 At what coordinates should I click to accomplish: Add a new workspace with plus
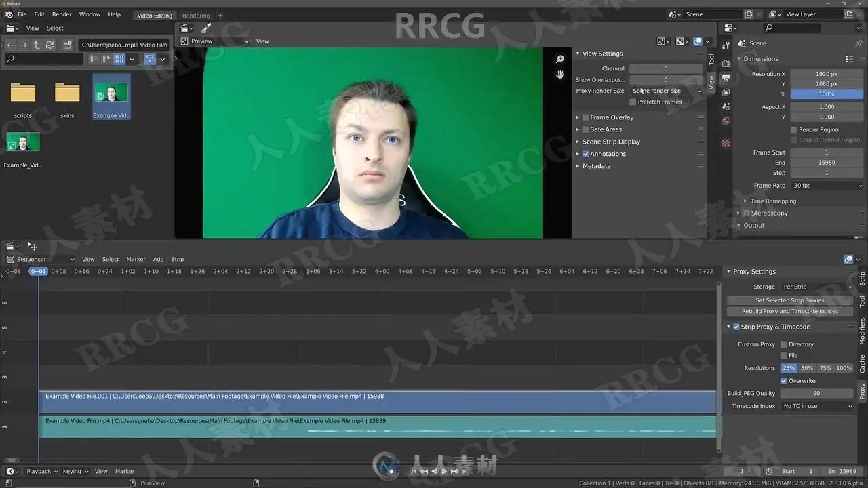[x=220, y=15]
